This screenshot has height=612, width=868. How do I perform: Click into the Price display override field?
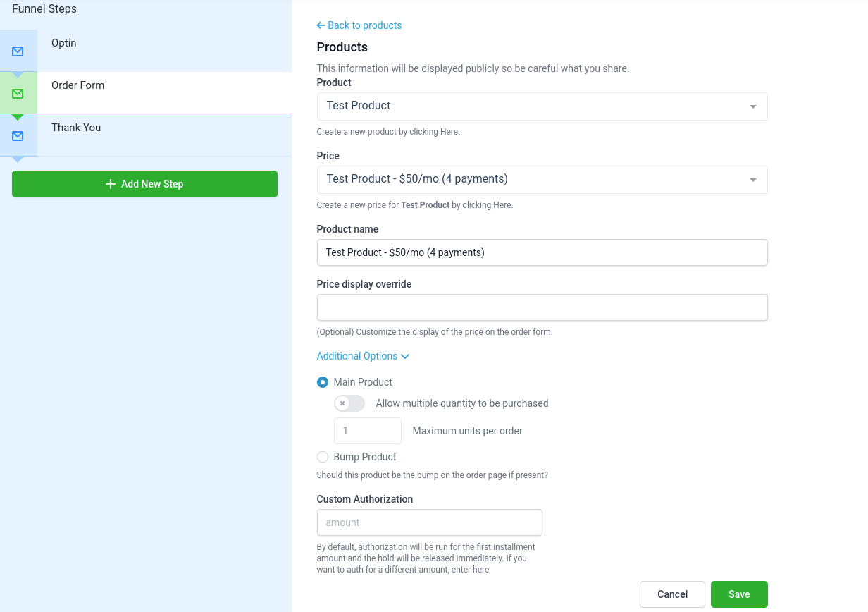coord(542,307)
